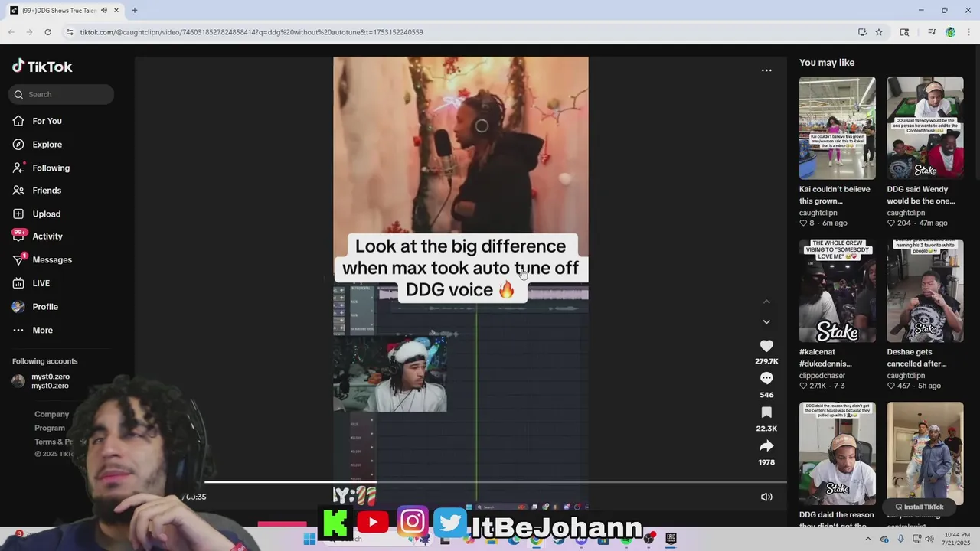Click the LIVE camera icon
Viewport: 980px width, 551px height.
[18, 283]
